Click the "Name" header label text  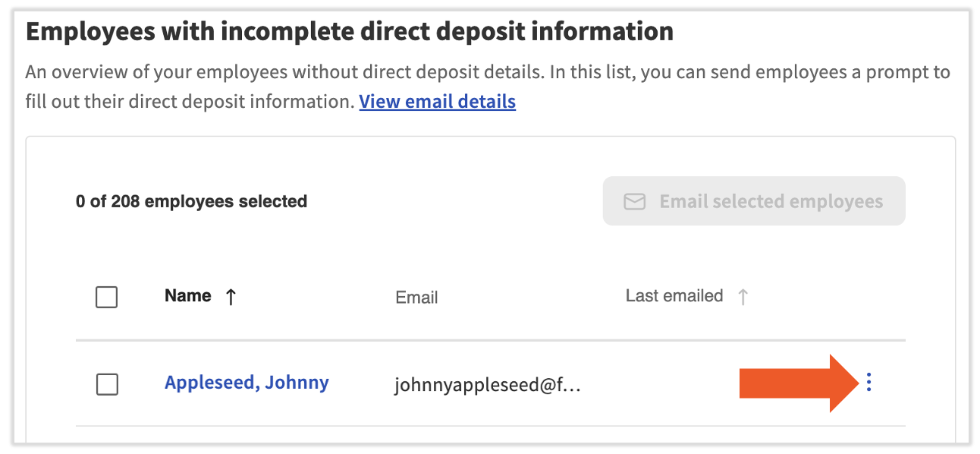pos(188,296)
